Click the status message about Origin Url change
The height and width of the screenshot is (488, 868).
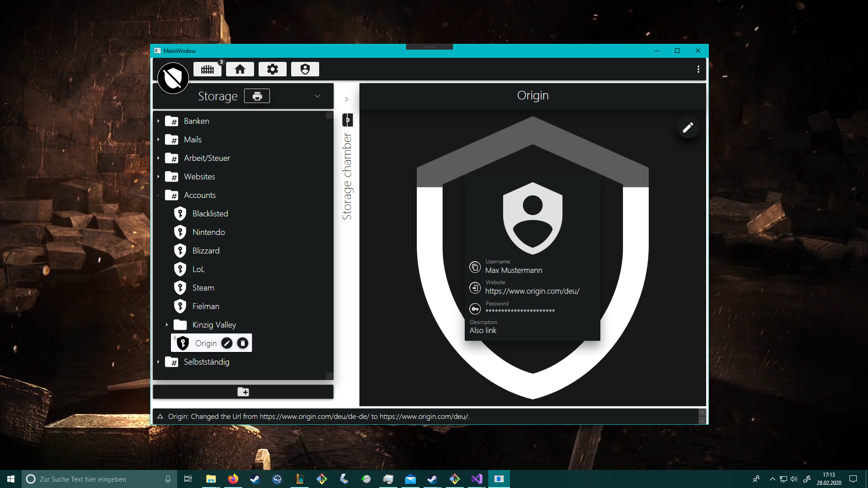pos(319,417)
